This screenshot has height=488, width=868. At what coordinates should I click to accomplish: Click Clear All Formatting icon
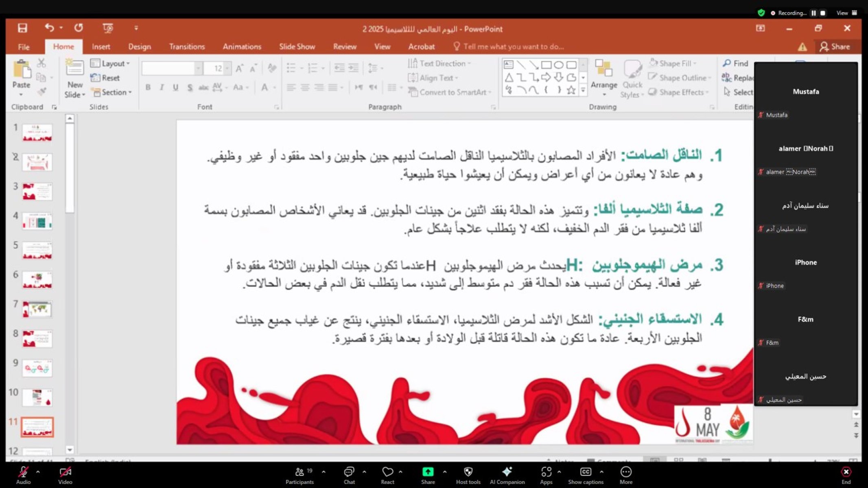272,68
